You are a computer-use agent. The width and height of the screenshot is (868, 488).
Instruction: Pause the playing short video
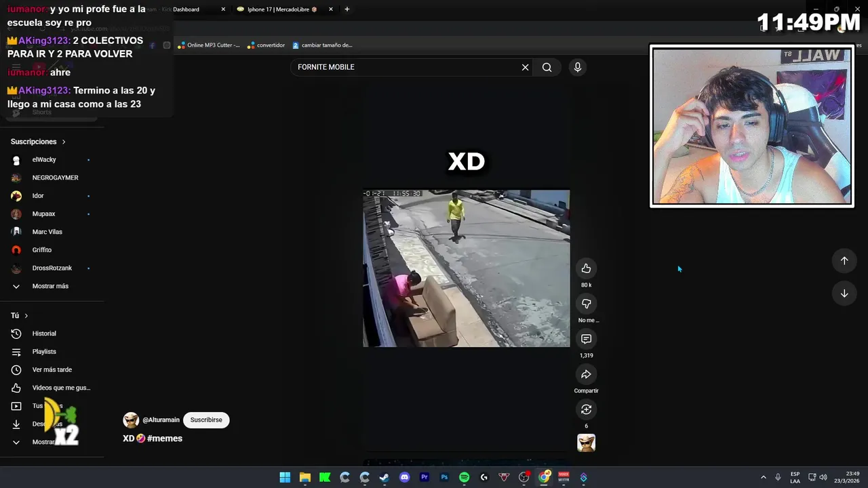tap(467, 268)
